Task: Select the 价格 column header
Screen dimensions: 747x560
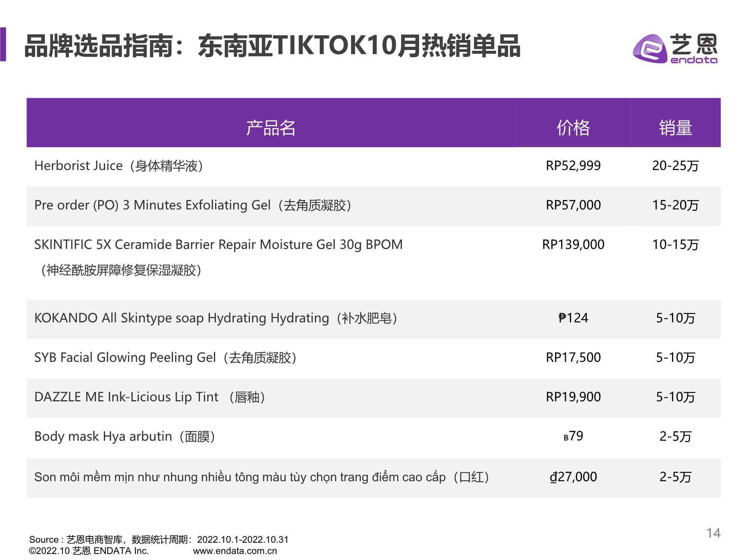Action: (x=573, y=122)
